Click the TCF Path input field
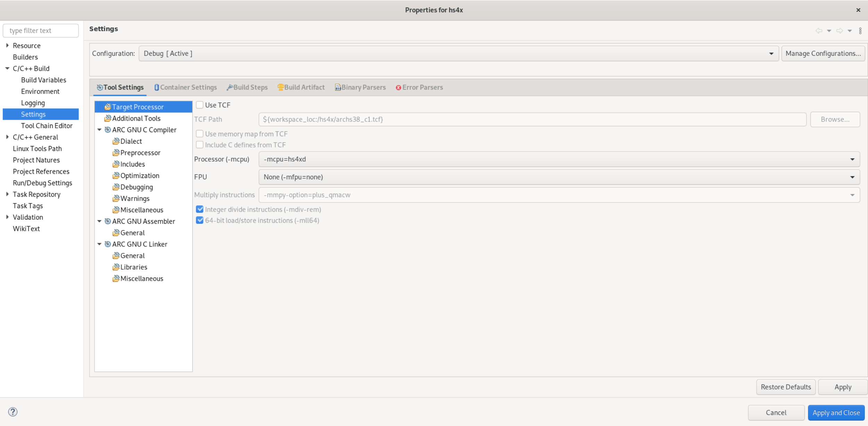Screen dimensions: 868x426 [533, 119]
